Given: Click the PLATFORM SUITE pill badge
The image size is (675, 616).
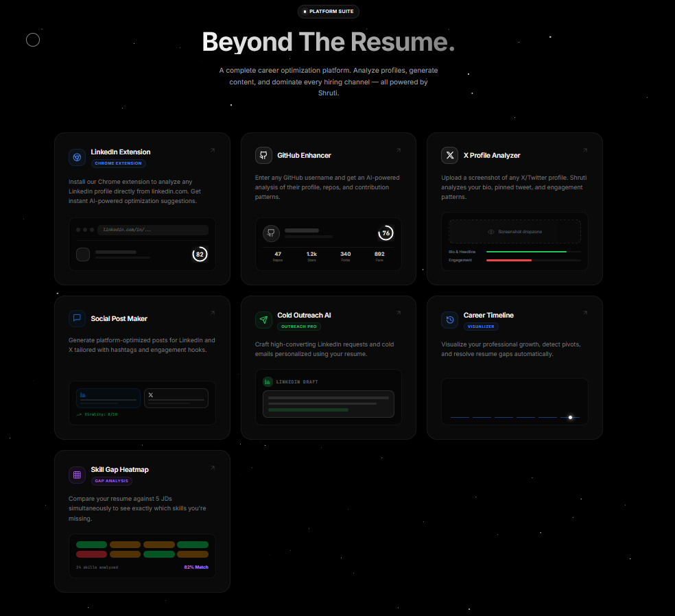Looking at the screenshot, I should [329, 12].
